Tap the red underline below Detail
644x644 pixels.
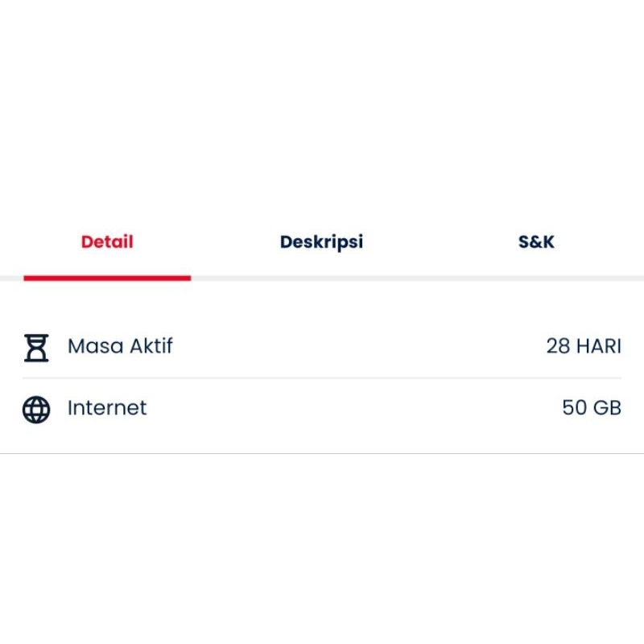point(108,278)
